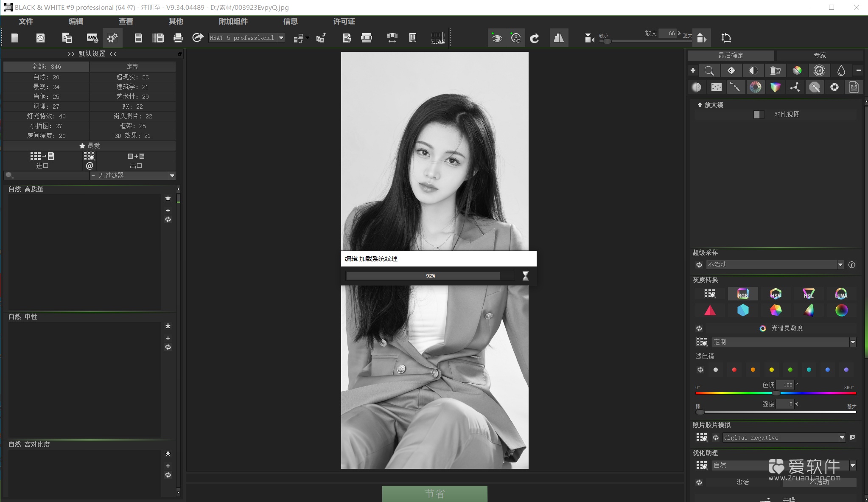Collapse the 放大镜 section
868x502 pixels.
(700, 105)
